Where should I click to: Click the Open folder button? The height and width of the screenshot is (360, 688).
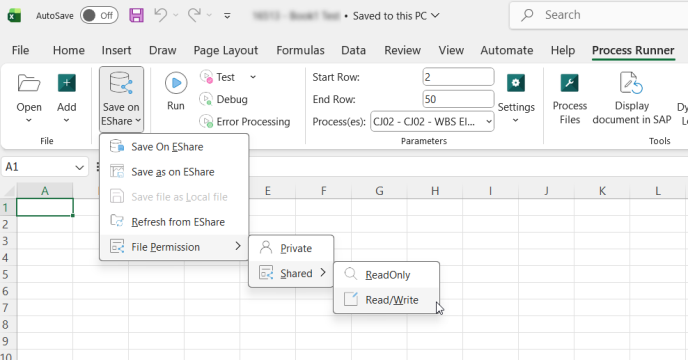coord(29,99)
